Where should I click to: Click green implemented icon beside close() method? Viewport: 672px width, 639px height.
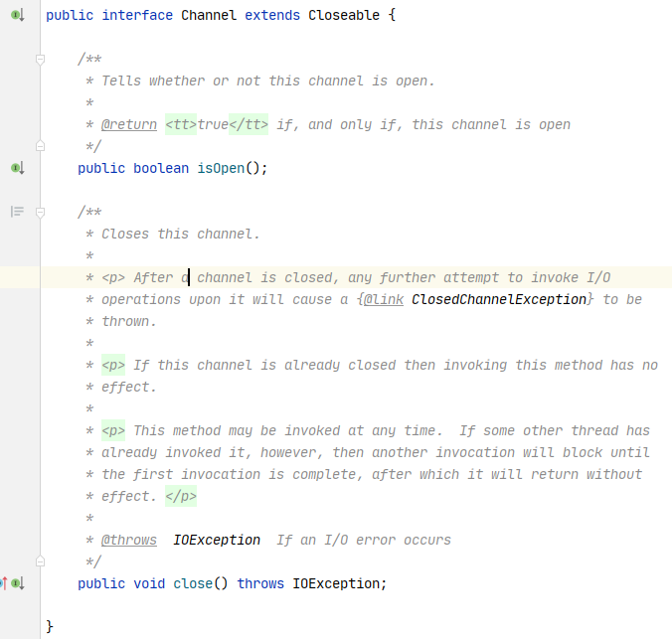[18, 583]
